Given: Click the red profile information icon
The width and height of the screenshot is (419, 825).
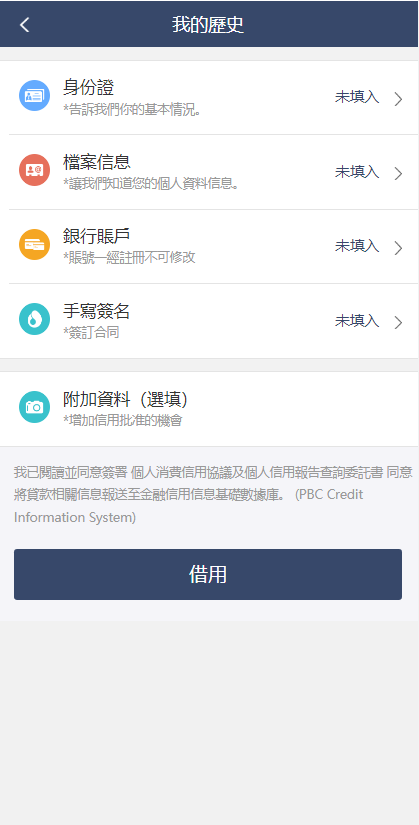Looking at the screenshot, I should 34,170.
